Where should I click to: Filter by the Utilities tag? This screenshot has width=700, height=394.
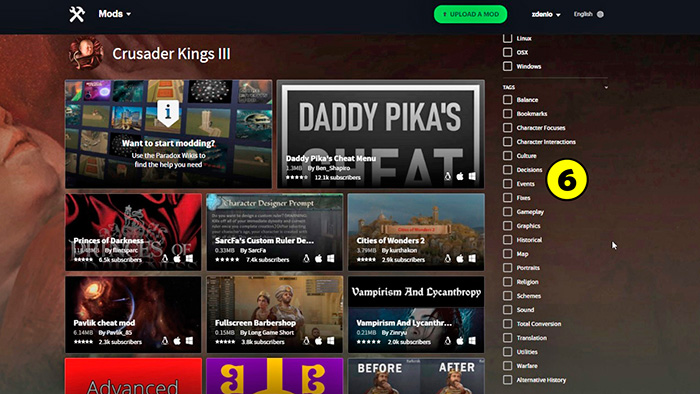508,352
